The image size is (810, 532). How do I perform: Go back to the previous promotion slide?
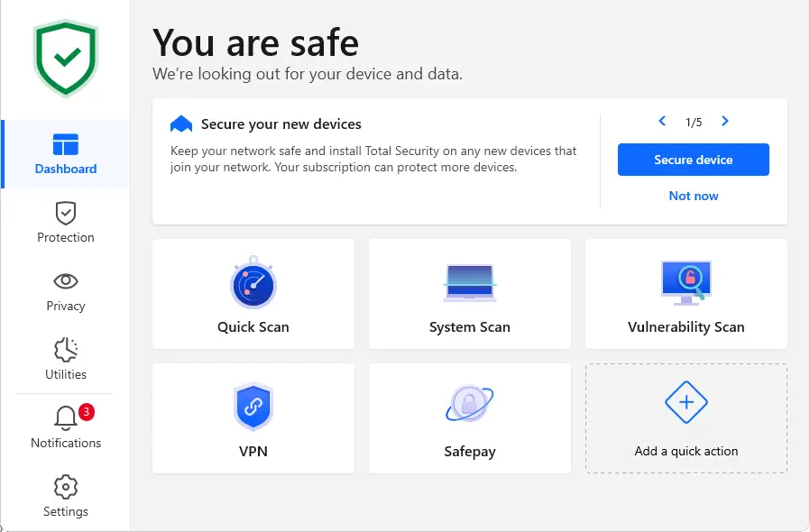[x=661, y=120]
